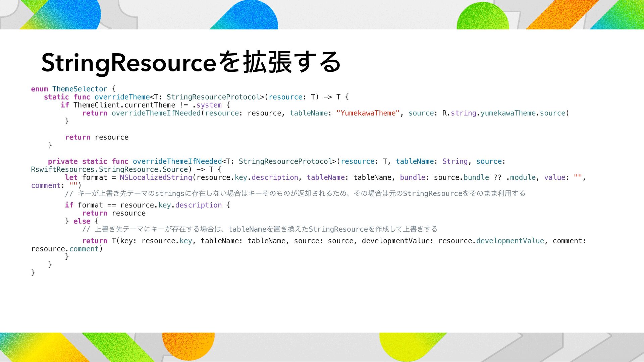Click the "return resource" line under the first closing brace
Image resolution: width=644 pixels, height=362 pixels.
coord(97,137)
